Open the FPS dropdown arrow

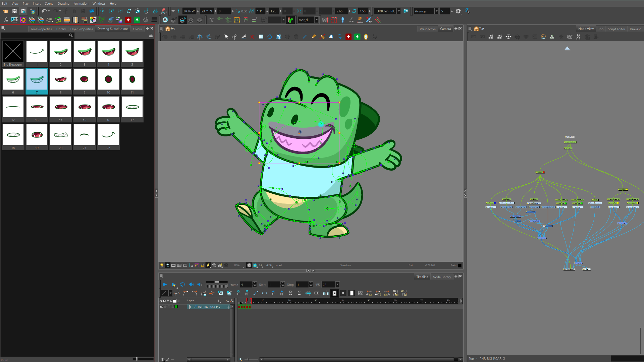337,285
